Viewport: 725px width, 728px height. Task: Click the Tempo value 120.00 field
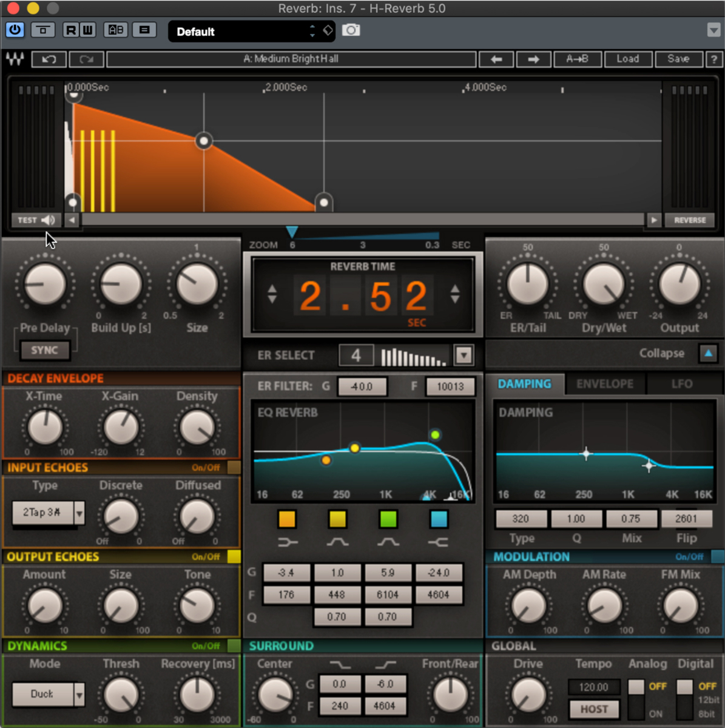(593, 687)
